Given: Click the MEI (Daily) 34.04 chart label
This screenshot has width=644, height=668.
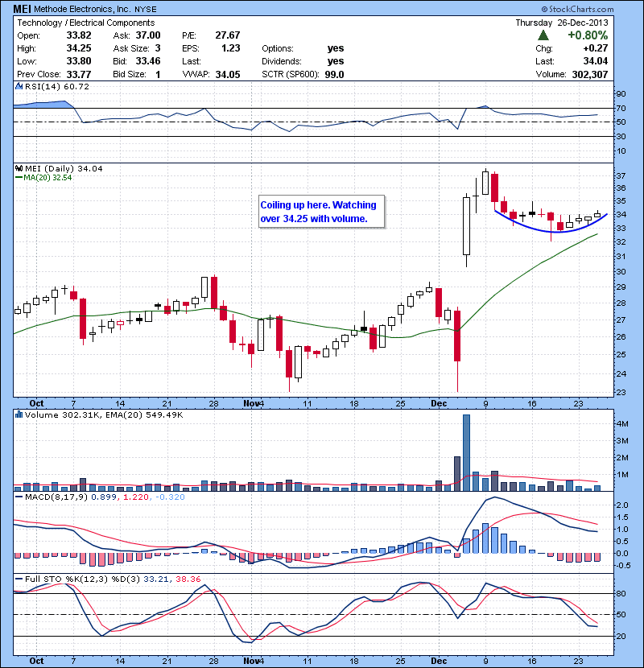Looking at the screenshot, I should (x=64, y=169).
